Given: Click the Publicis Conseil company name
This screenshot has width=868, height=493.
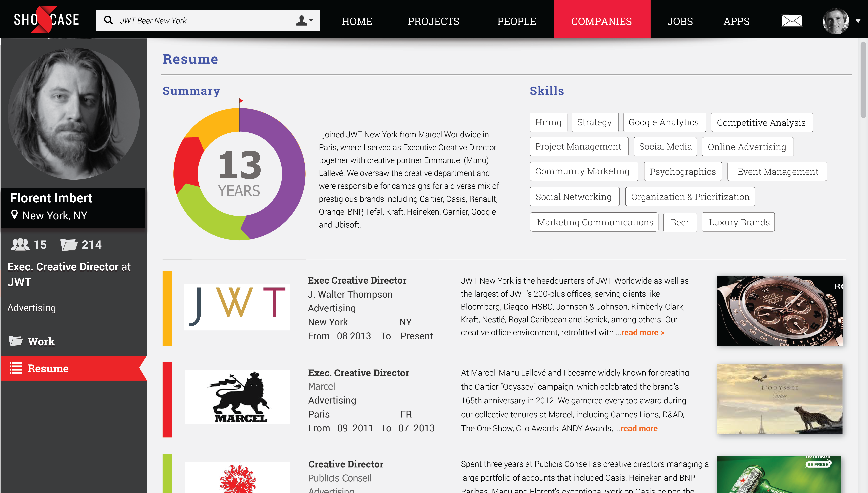Looking at the screenshot, I should [x=340, y=478].
